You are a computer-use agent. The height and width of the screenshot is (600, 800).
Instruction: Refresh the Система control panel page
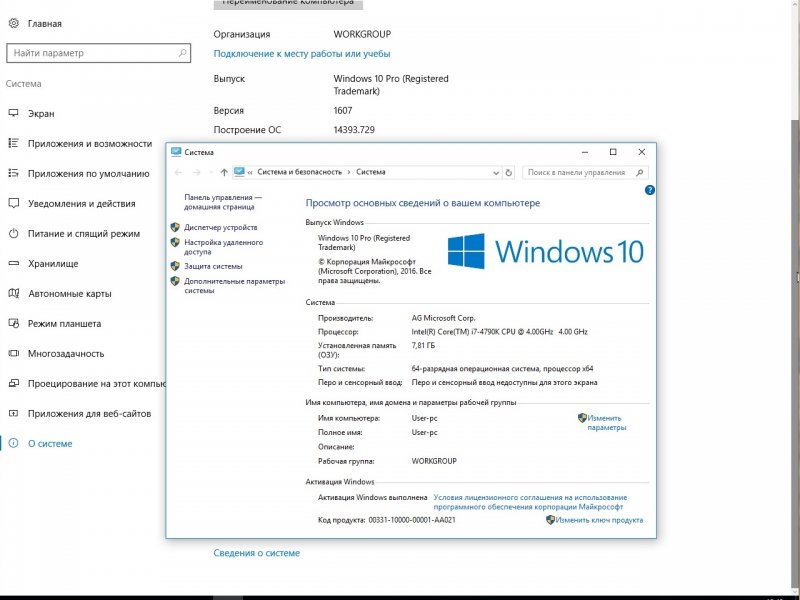509,173
